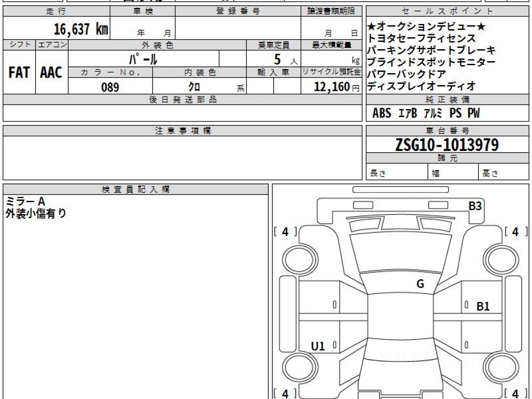Click the クロ interior color value
The image size is (532, 399).
[x=194, y=87]
